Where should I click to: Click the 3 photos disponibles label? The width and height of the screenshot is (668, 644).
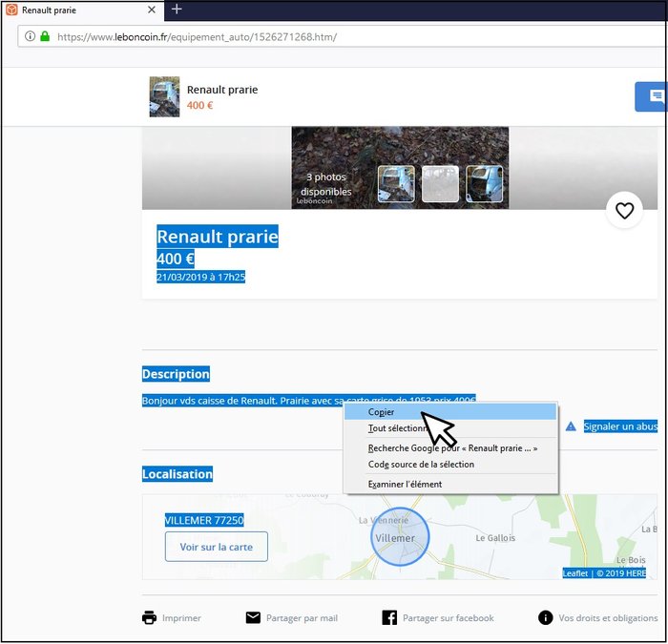326,184
